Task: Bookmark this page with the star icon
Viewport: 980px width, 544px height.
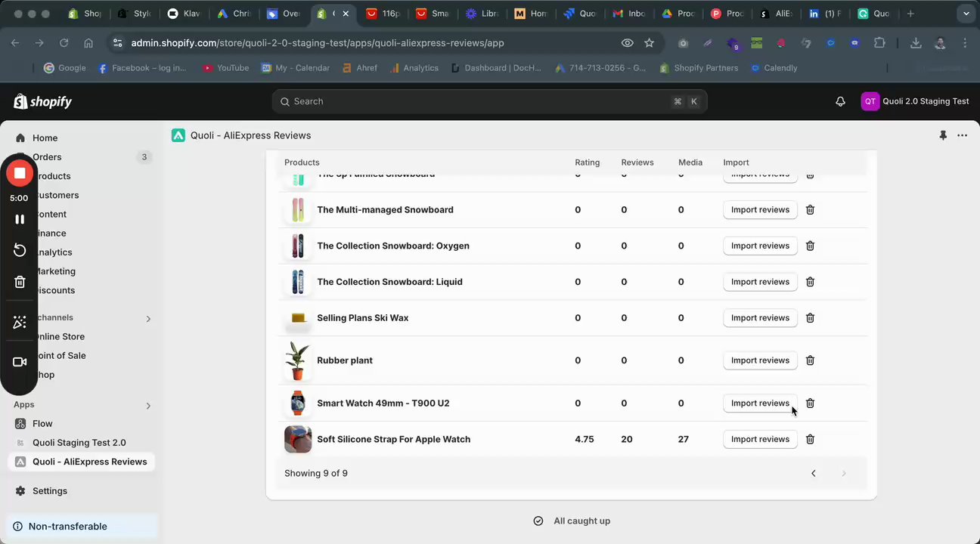Action: coord(649,43)
